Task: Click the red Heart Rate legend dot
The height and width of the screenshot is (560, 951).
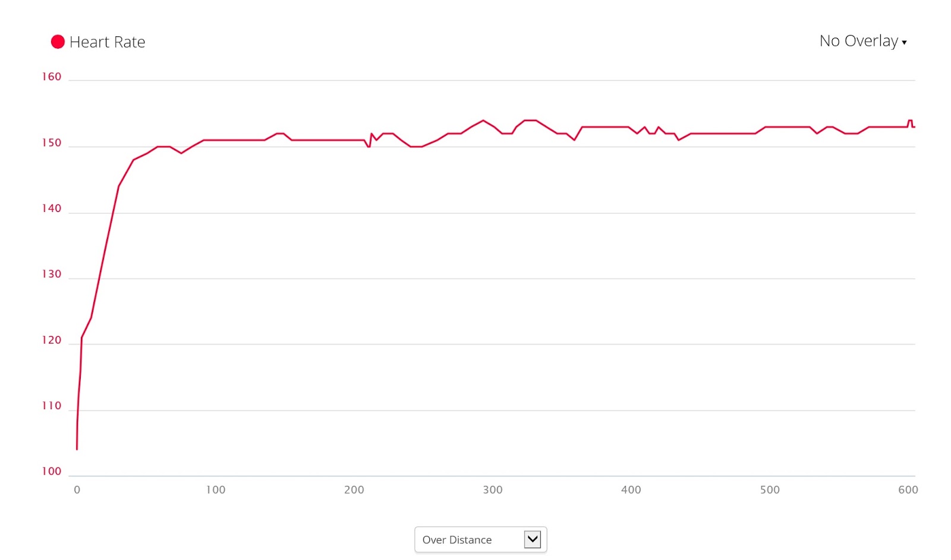Action: coord(58,42)
